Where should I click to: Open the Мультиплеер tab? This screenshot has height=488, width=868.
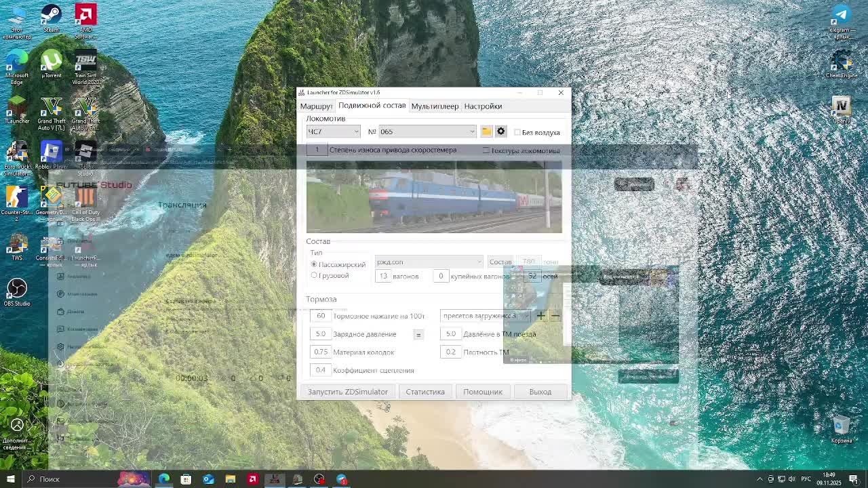435,106
